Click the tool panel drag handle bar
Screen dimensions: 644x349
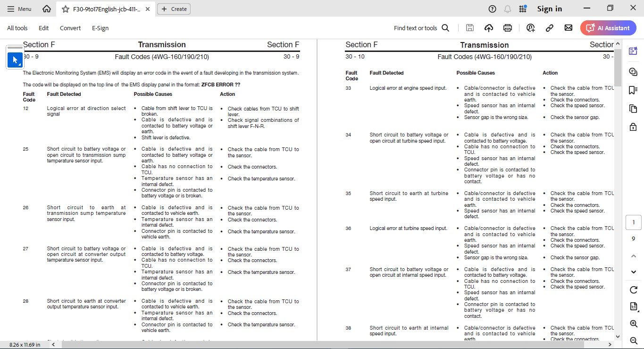click(15, 48)
